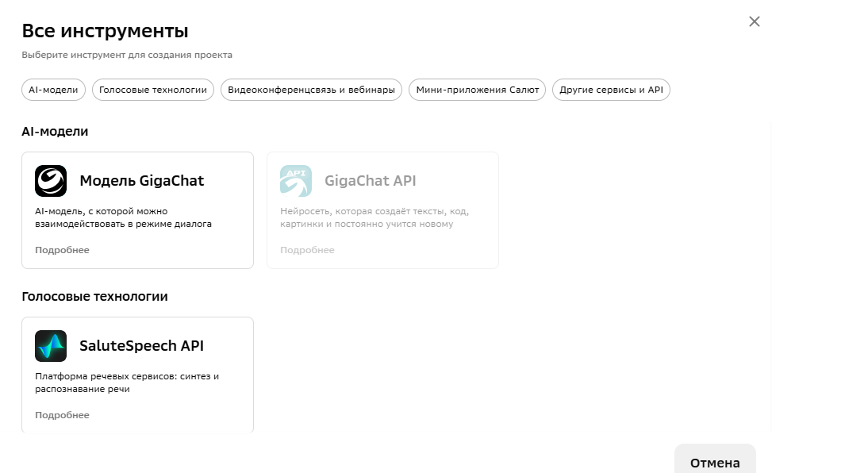Image resolution: width=868 pixels, height=473 pixels.
Task: Click the AI-модели section heading
Action: point(55,131)
